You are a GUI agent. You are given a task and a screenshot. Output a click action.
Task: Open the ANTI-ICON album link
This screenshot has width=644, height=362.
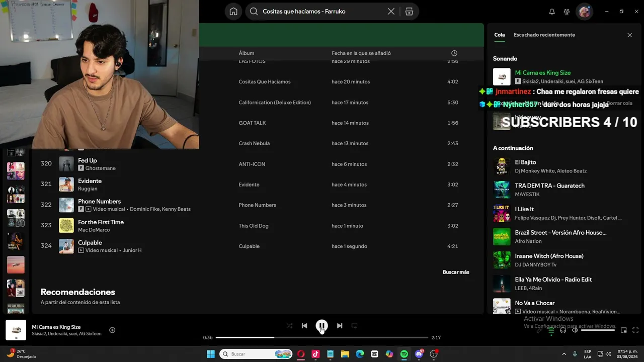(252, 164)
